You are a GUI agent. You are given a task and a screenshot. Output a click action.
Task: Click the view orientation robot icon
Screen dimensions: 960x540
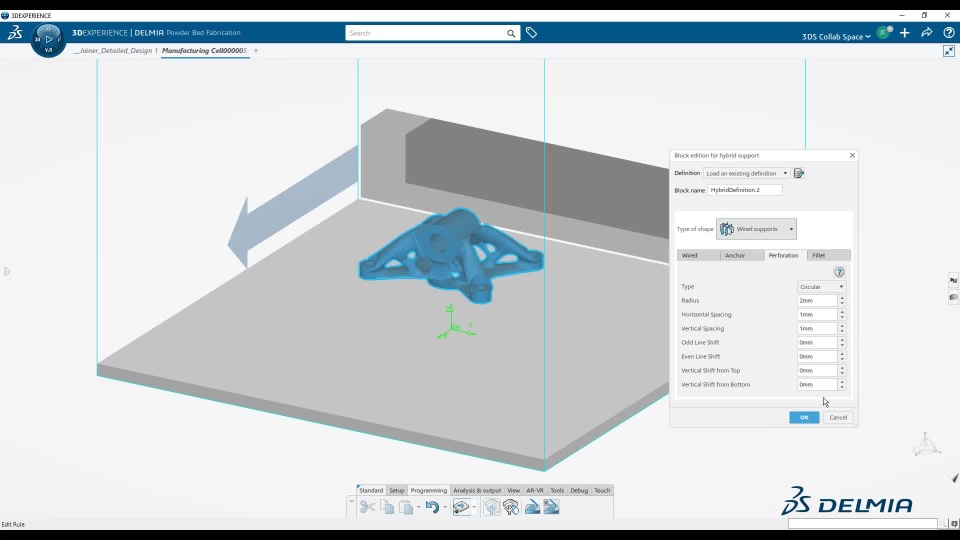[x=926, y=444]
